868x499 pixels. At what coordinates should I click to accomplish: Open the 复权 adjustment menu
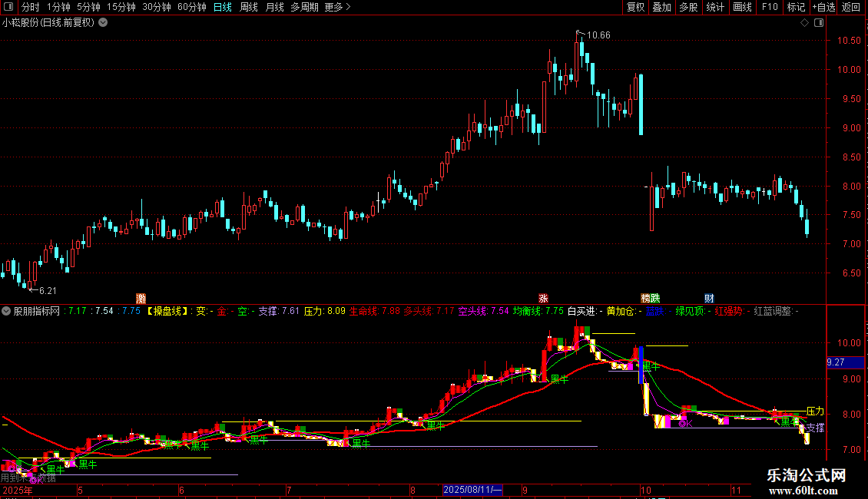pos(635,7)
